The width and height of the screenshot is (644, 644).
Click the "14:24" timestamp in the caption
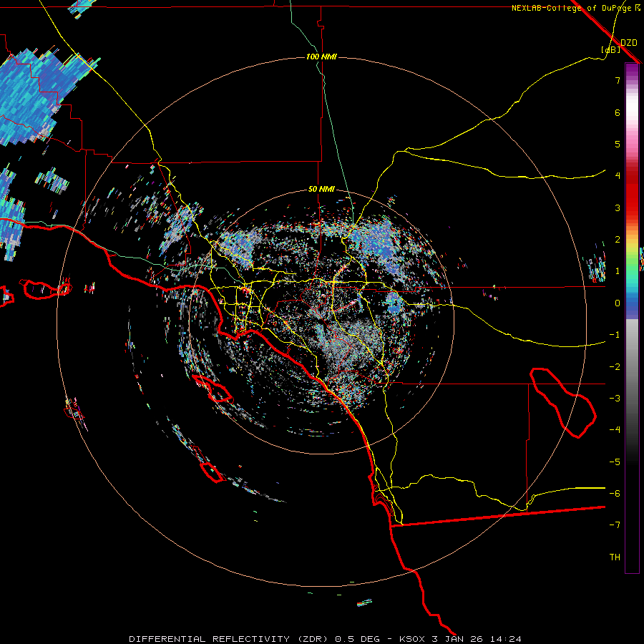[506, 639]
